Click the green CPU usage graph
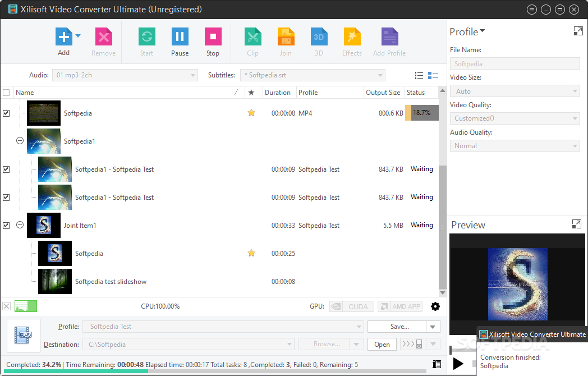588x376 pixels. [x=26, y=306]
